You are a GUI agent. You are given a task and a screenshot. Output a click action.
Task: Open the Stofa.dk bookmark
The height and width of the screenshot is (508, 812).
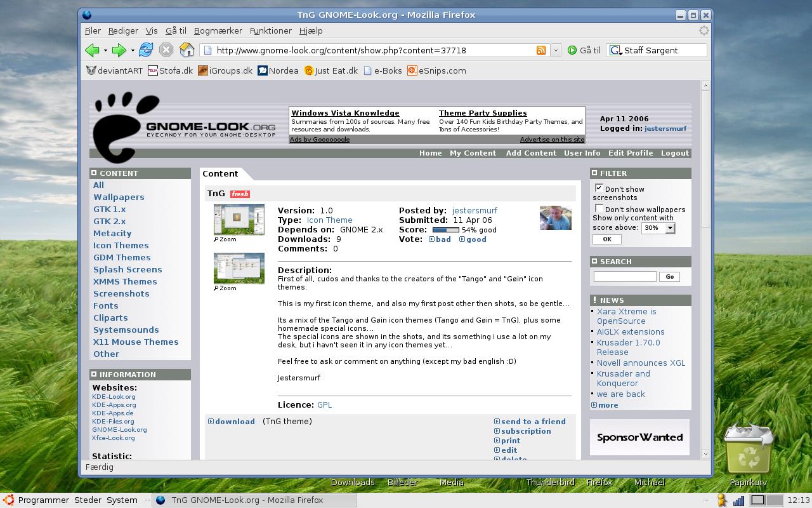(170, 70)
